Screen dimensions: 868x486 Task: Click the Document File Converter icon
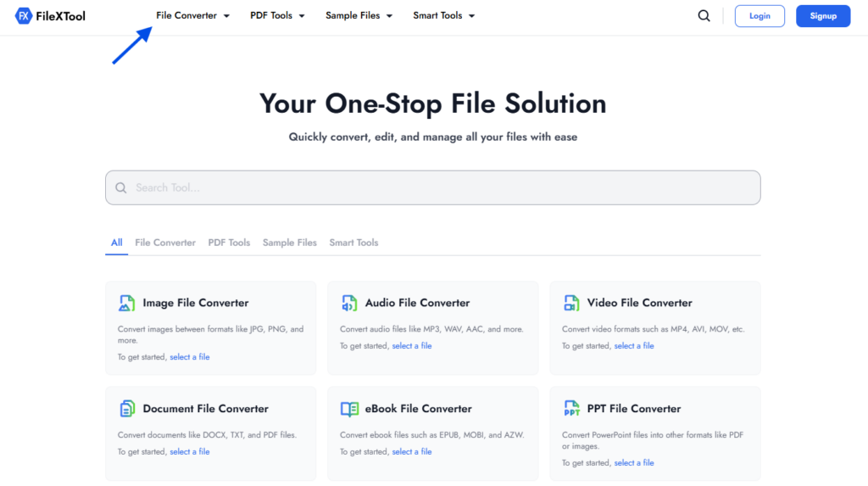coord(127,409)
